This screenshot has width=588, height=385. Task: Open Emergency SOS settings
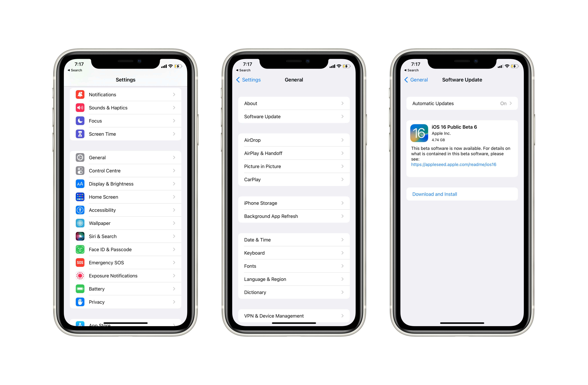pyautogui.click(x=125, y=263)
